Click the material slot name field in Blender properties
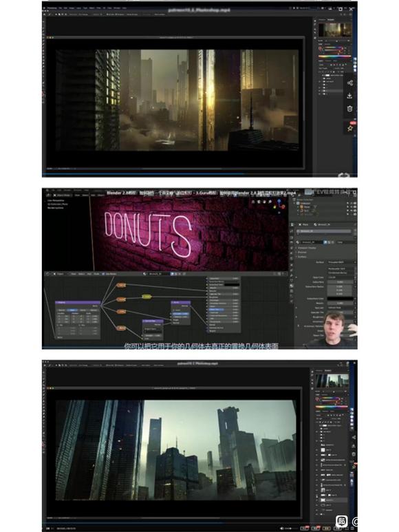 coord(324,231)
